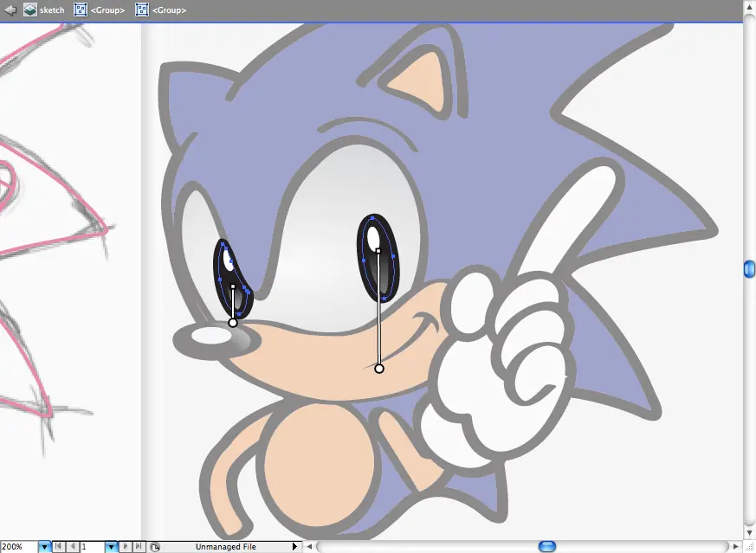Go to the last artboard
Viewport: 756px width, 553px height.
click(x=139, y=547)
